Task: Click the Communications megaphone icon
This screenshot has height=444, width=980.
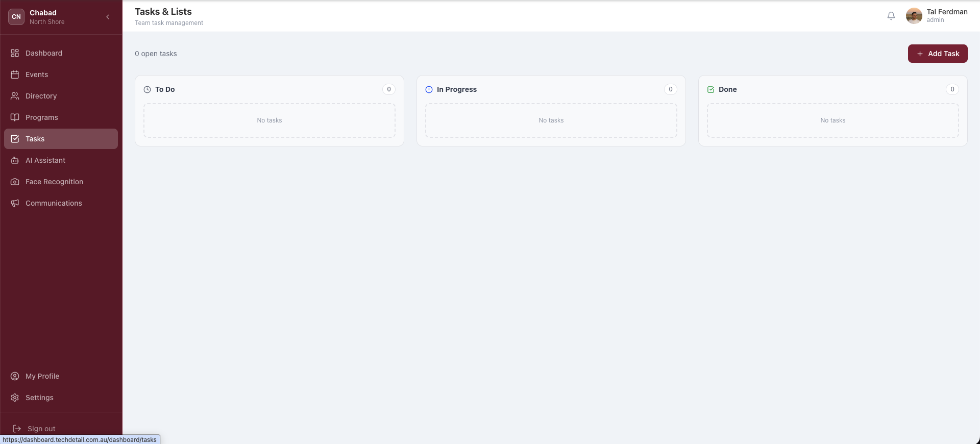Action: (15, 203)
